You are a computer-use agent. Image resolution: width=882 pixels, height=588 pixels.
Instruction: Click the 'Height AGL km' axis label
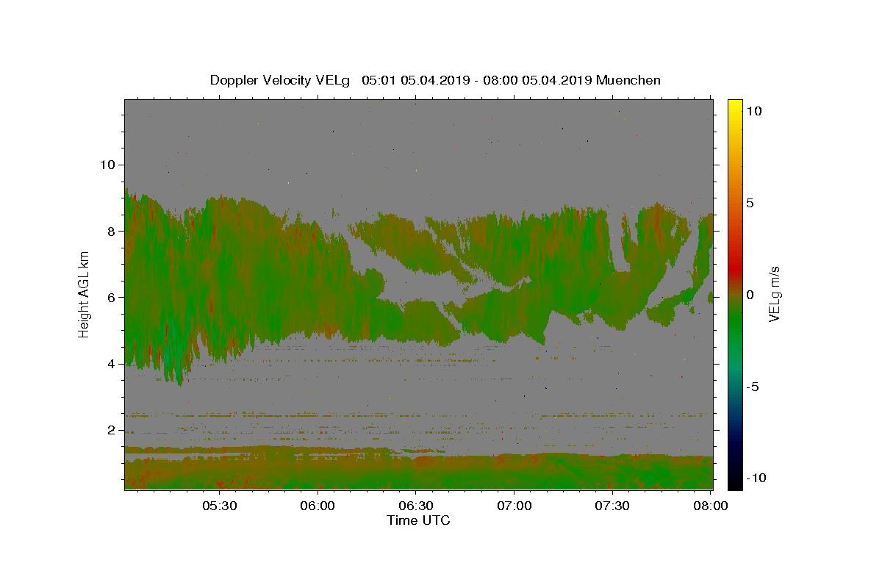click(85, 294)
